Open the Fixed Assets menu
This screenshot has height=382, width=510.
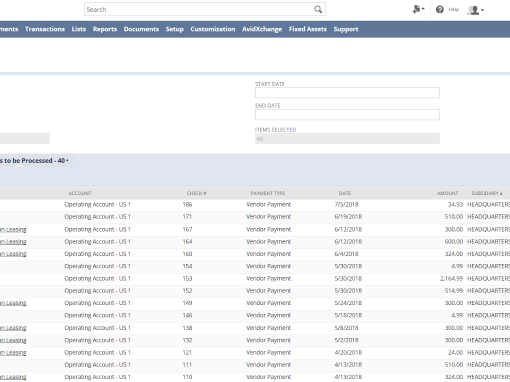pyautogui.click(x=308, y=29)
